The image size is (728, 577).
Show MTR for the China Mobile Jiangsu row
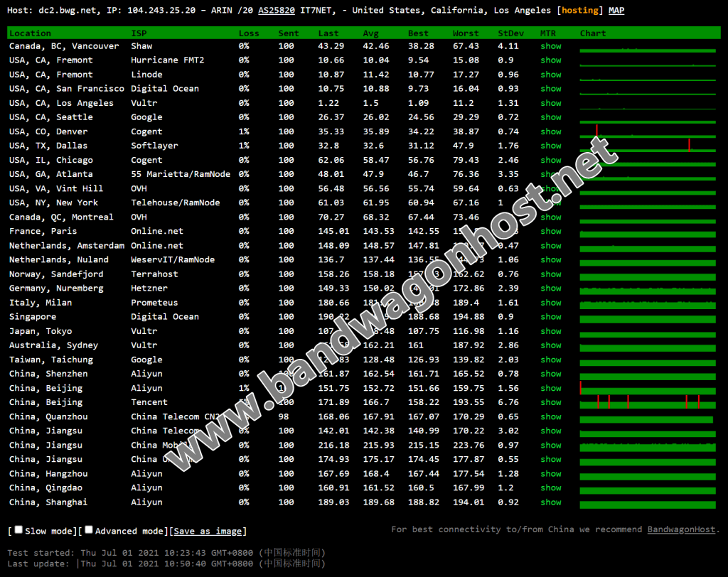[551, 445]
